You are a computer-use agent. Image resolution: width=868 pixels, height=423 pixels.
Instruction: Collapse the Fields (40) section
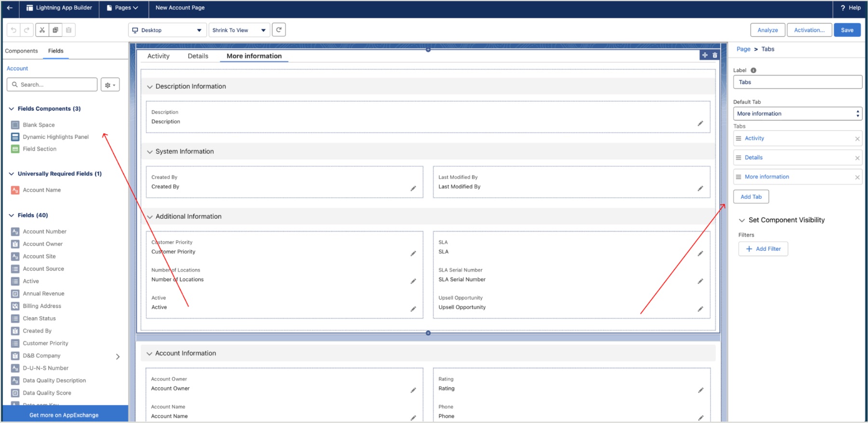pyautogui.click(x=11, y=216)
